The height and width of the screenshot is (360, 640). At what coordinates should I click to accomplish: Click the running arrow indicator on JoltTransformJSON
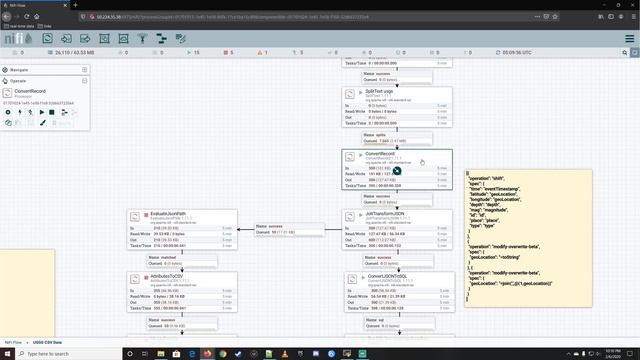click(x=361, y=215)
